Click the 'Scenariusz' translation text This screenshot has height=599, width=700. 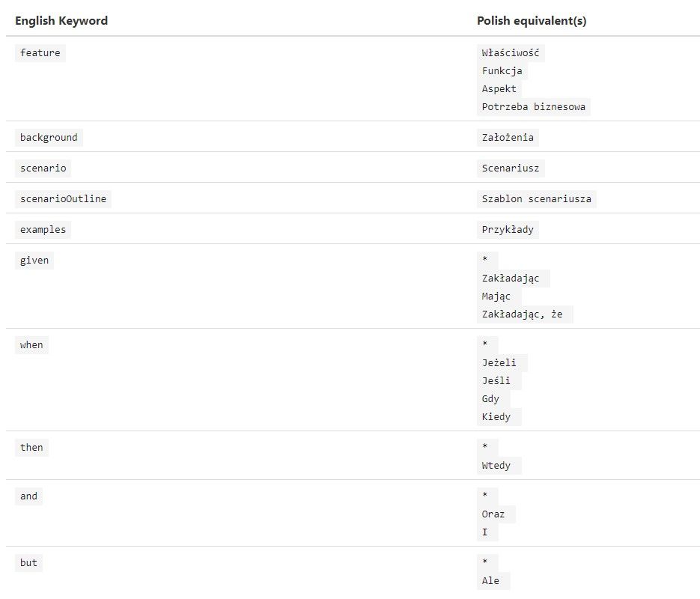510,168
